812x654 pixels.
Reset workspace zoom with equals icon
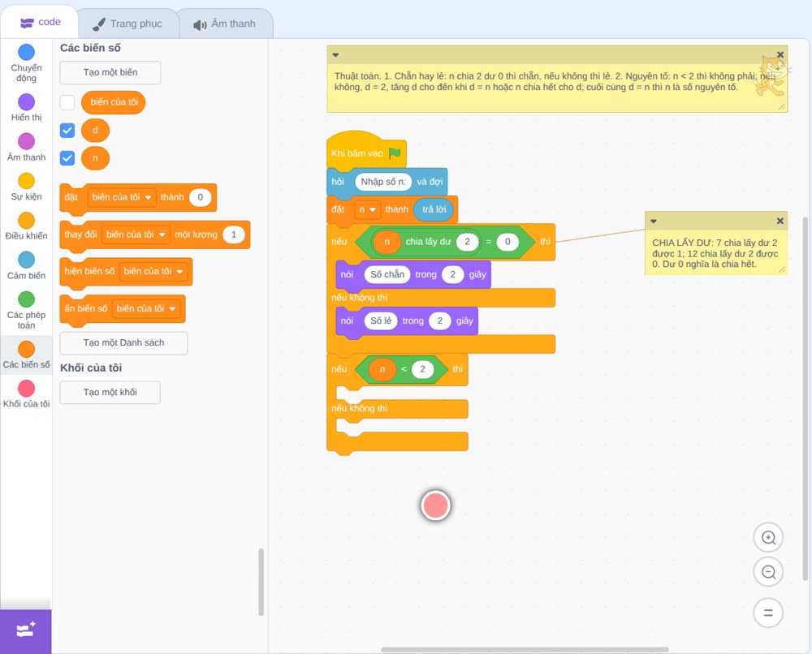pos(768,613)
